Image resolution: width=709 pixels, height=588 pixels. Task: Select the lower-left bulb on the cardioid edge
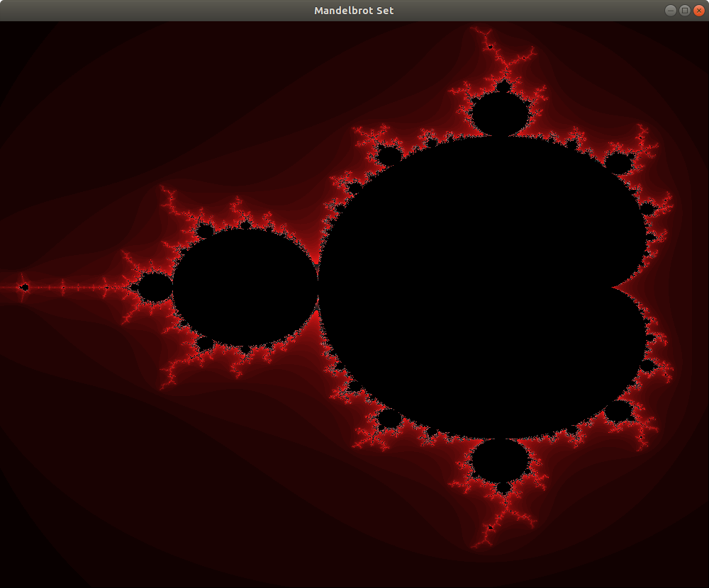pyautogui.click(x=389, y=418)
